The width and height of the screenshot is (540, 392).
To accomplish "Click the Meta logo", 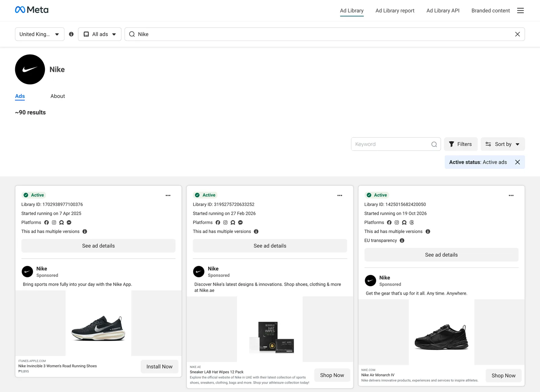I will point(32,10).
